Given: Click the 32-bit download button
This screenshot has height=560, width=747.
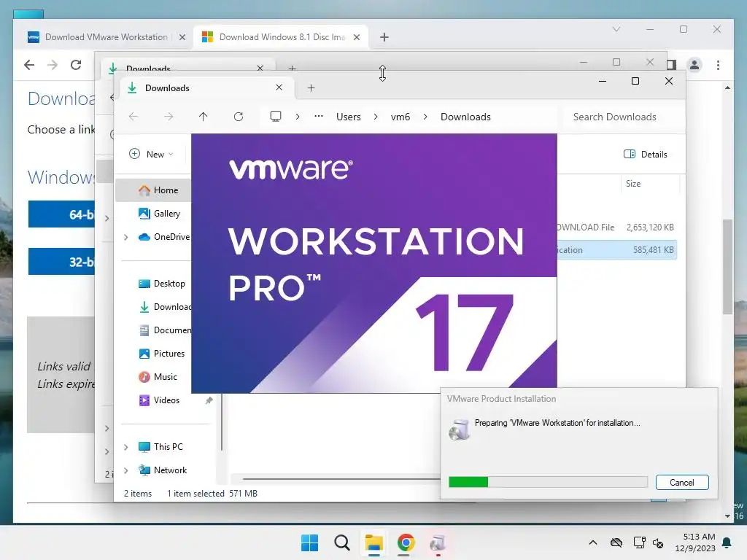Looking at the screenshot, I should click(62, 262).
